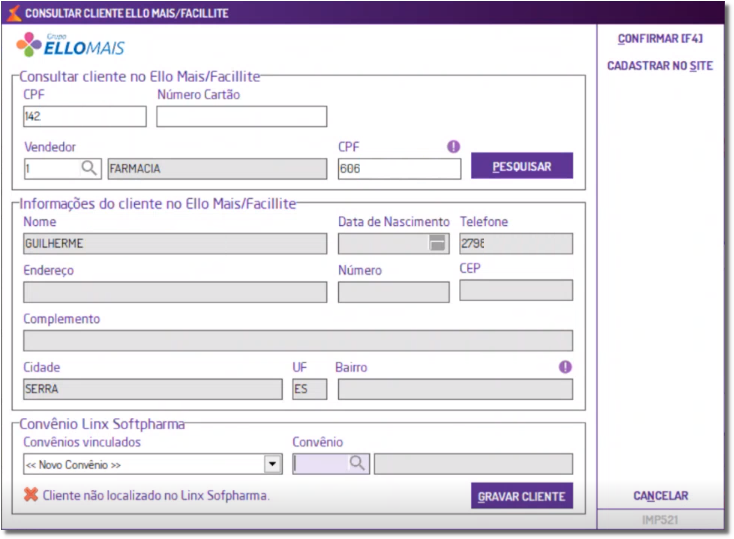Click the Telefone field

click(516, 244)
